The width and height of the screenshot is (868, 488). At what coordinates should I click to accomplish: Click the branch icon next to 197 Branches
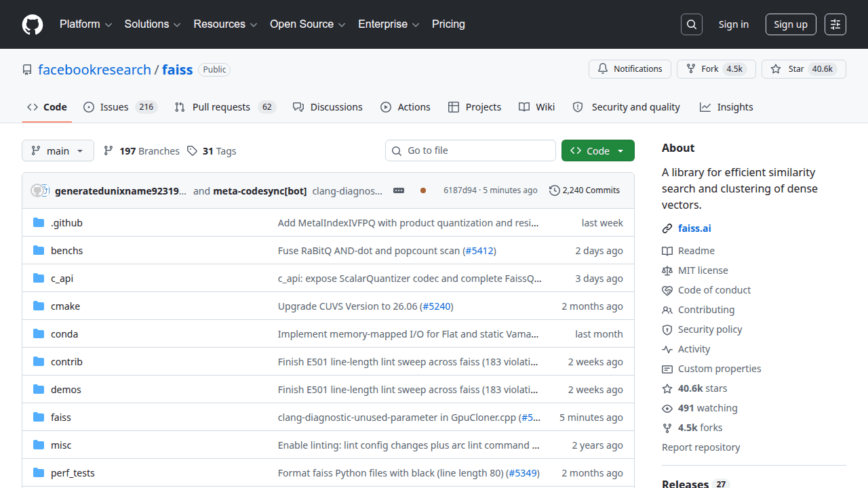click(x=108, y=151)
